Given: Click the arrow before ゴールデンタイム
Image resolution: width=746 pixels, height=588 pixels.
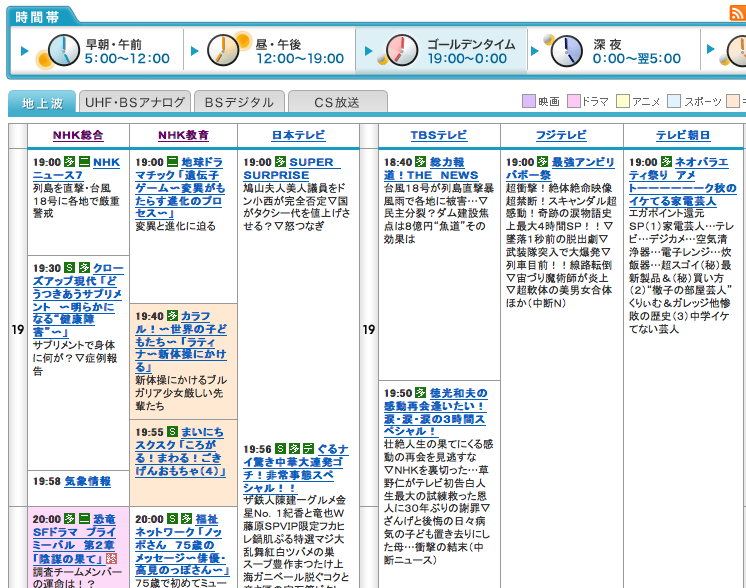Looking at the screenshot, I should [368, 51].
